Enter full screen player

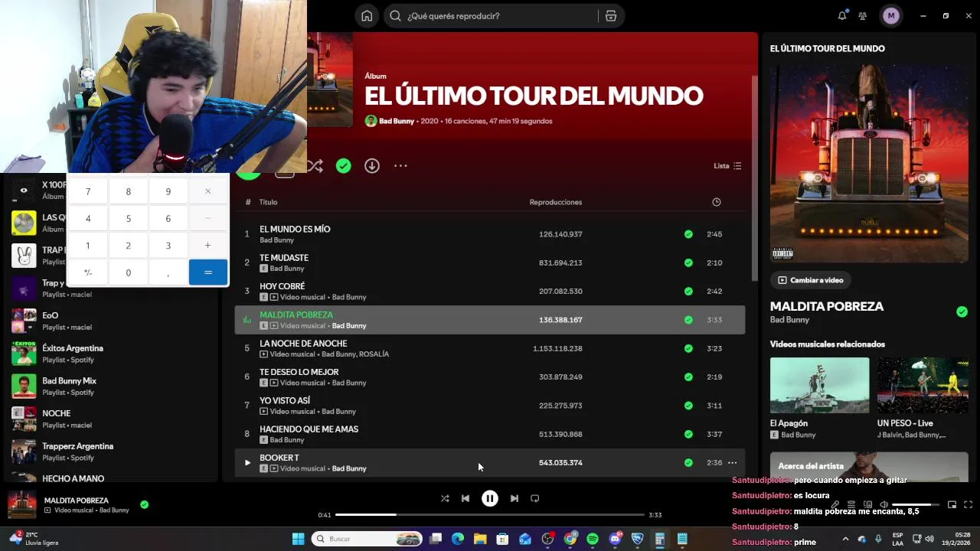(968, 504)
